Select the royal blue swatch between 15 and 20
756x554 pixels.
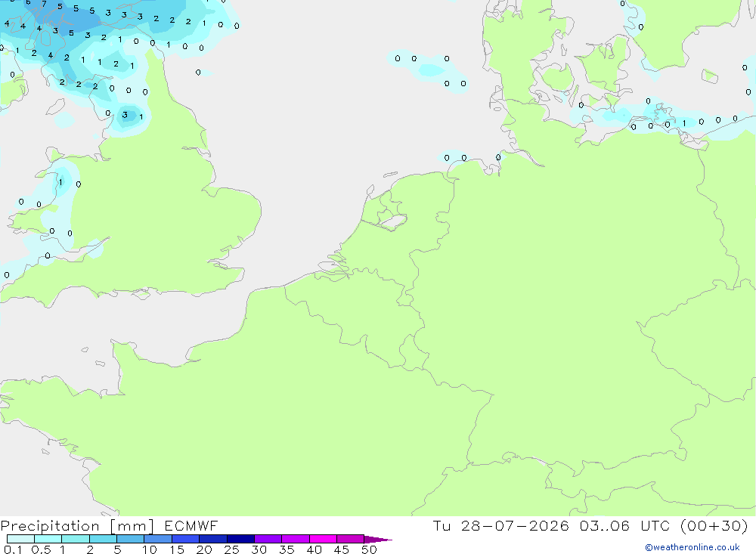coord(185,539)
